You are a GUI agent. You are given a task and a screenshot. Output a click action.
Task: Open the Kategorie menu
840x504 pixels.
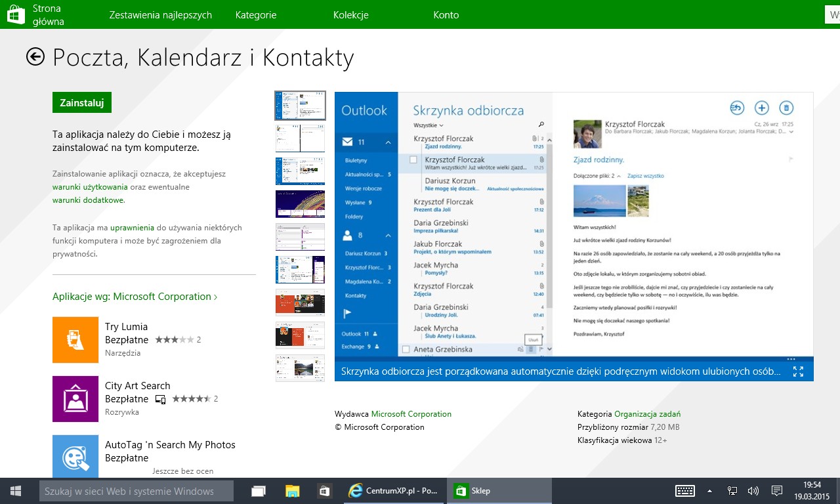click(256, 15)
